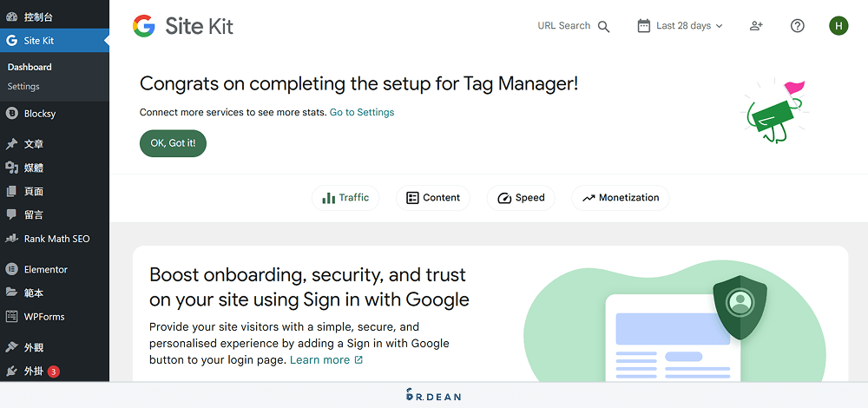Open the 留言 menu label
The image size is (868, 408).
pyautogui.click(x=34, y=214)
